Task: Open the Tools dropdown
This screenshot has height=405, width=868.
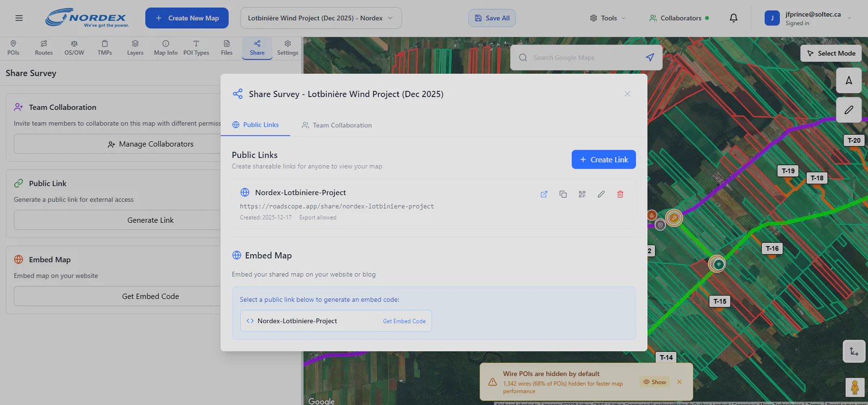Action: coord(608,18)
